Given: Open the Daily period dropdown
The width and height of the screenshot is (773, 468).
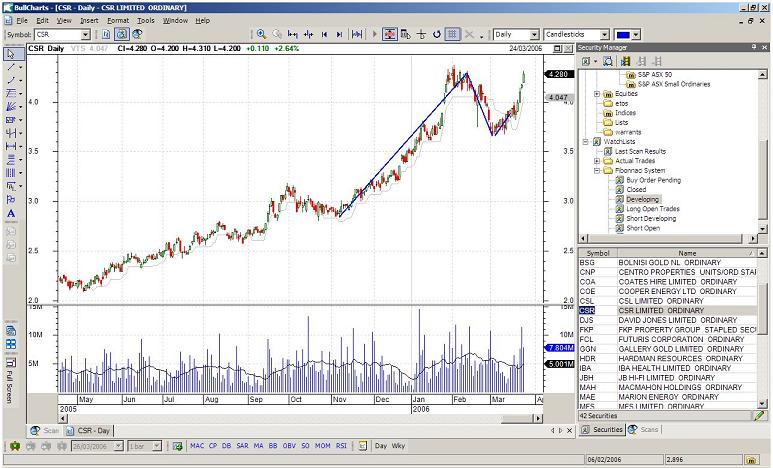Looking at the screenshot, I should [533, 34].
